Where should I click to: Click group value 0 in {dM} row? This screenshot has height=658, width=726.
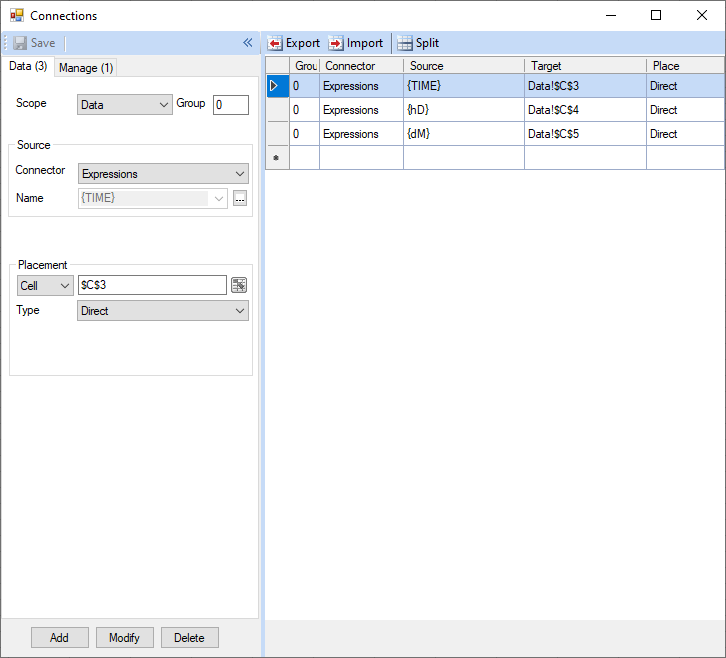305,134
